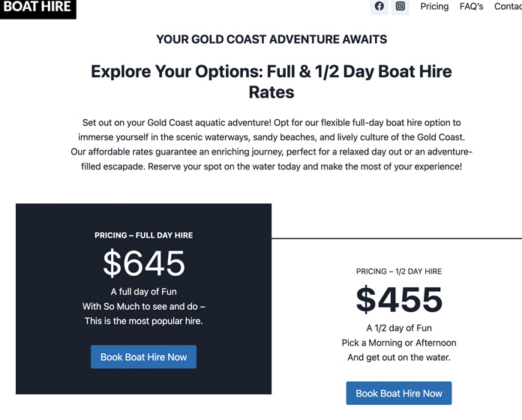Click the $455 half day price
This screenshot has width=522, height=420.
click(x=399, y=299)
